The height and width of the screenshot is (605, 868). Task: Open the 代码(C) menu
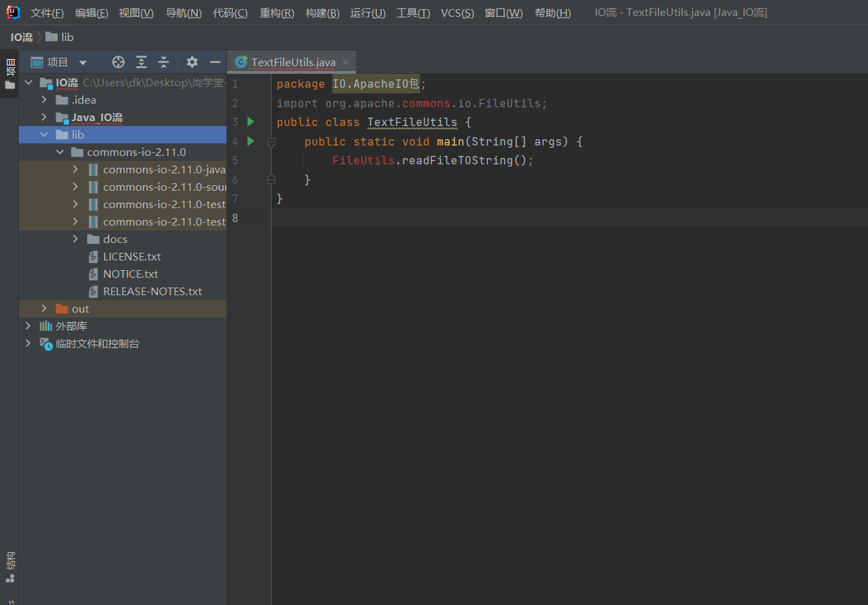tap(231, 13)
